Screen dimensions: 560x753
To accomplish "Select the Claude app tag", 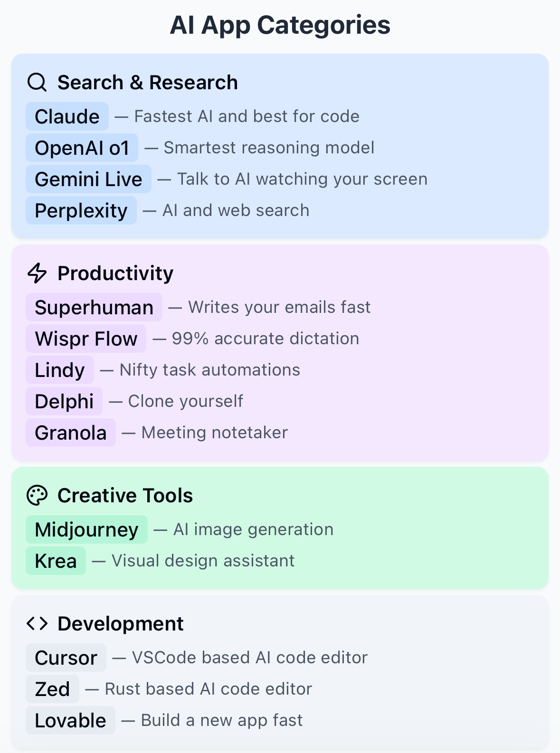I will click(x=67, y=116).
